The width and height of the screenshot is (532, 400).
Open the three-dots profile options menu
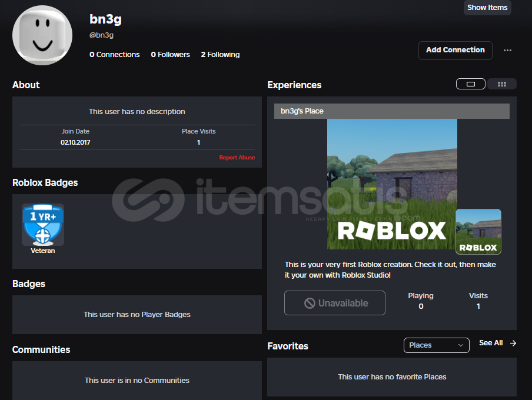pyautogui.click(x=507, y=50)
